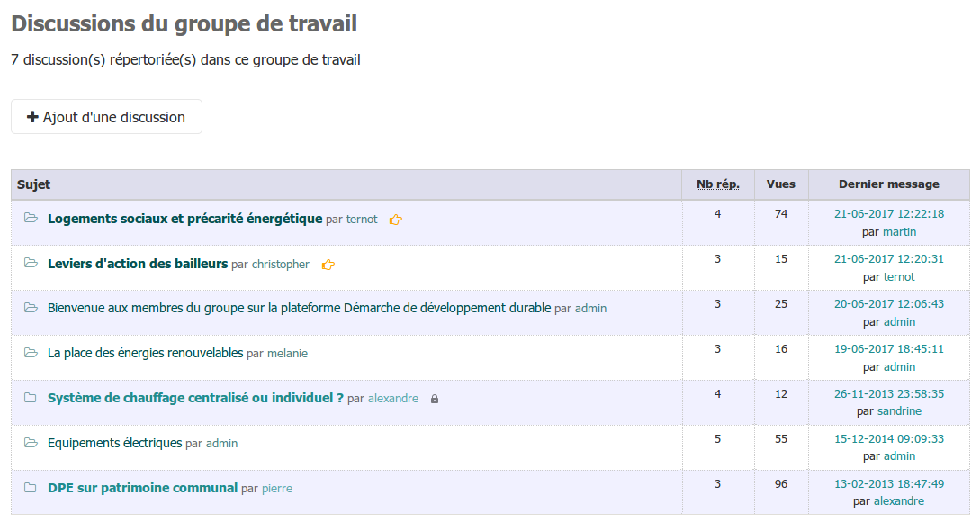Click reply count 5 in Equipements row
This screenshot has width=980, height=522.
pyautogui.click(x=717, y=439)
